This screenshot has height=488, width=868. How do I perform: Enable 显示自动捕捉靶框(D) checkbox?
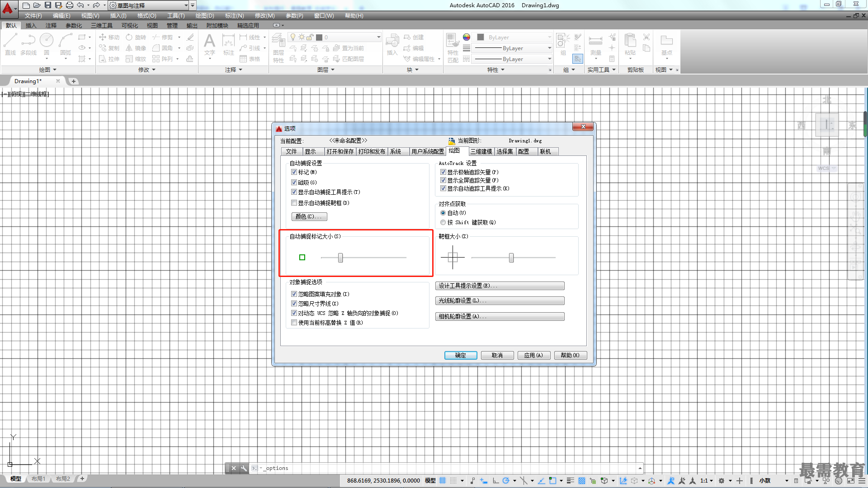(294, 203)
